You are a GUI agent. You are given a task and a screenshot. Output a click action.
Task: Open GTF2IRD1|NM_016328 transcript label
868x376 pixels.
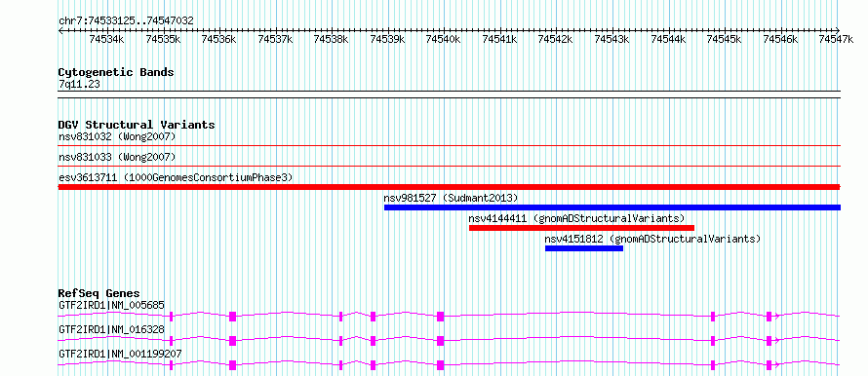[111, 329]
